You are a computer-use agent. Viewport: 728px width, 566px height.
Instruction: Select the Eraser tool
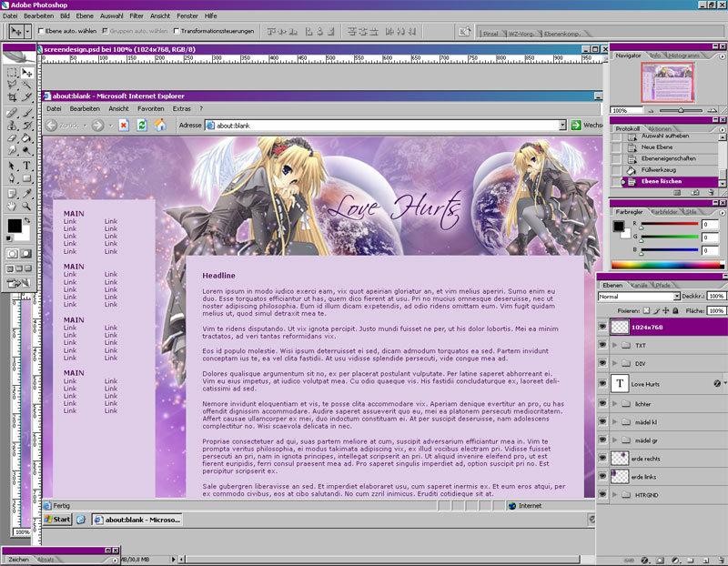(x=12, y=138)
